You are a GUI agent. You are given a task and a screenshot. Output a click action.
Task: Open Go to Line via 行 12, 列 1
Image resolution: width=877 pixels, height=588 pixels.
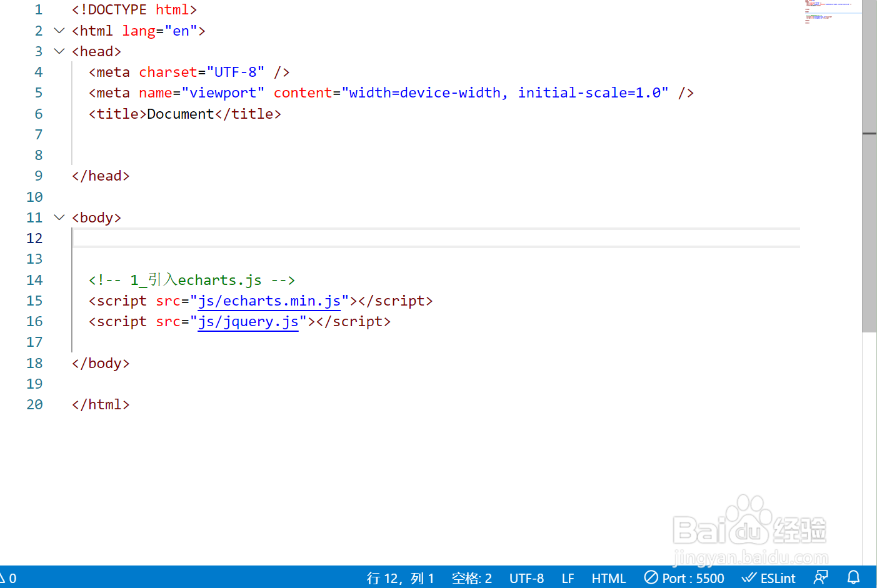400,578
